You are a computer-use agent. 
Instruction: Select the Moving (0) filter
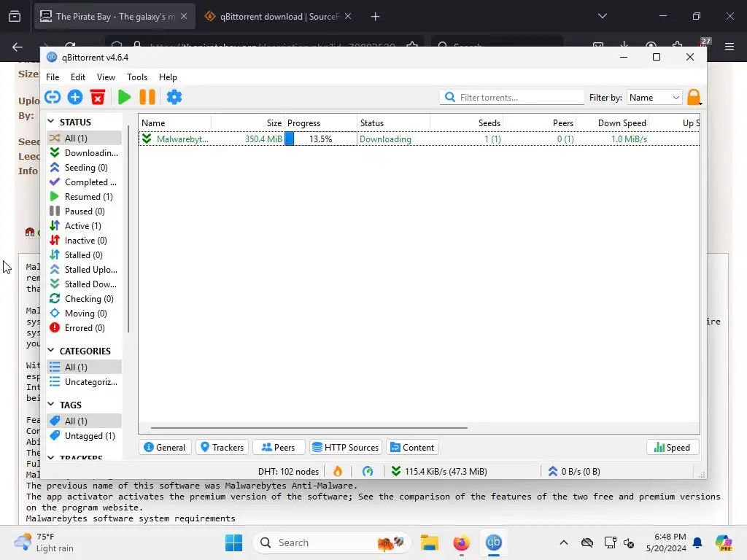[85, 314]
